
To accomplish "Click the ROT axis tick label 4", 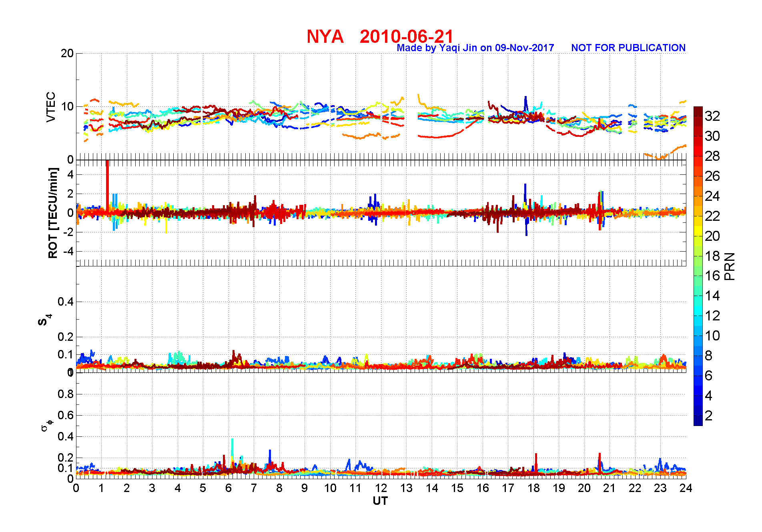I will 71,174.
